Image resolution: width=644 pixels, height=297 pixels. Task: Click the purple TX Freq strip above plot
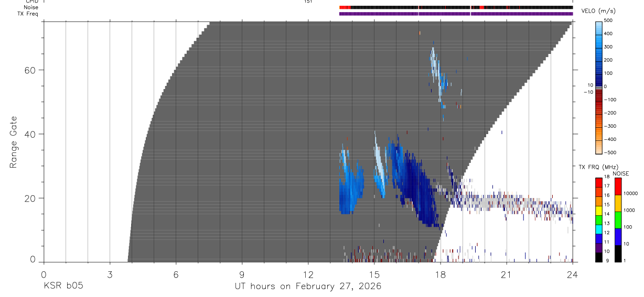click(x=456, y=14)
